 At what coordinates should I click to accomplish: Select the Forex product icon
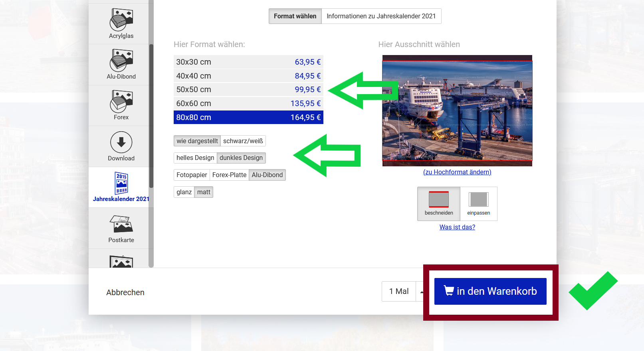point(121,101)
